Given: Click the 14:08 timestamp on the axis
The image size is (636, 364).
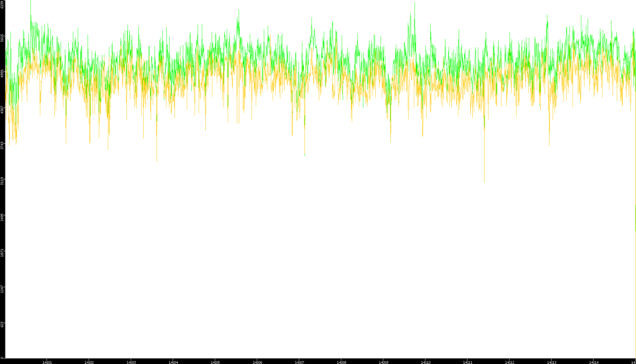Looking at the screenshot, I should pyautogui.click(x=341, y=362).
